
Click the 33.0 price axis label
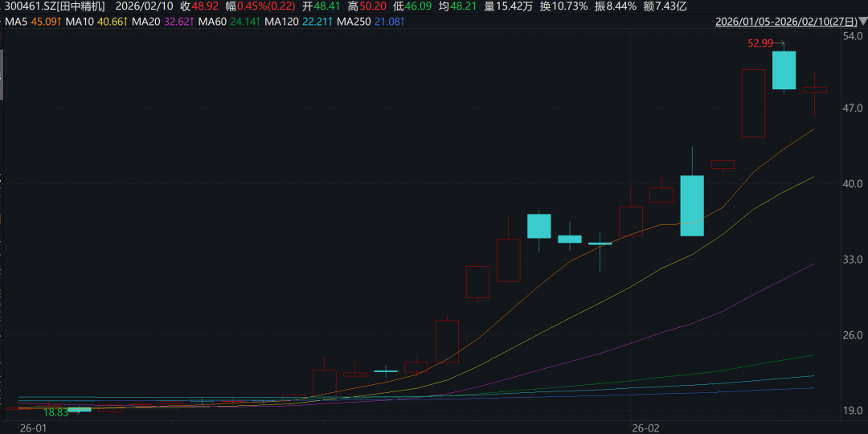[852, 260]
